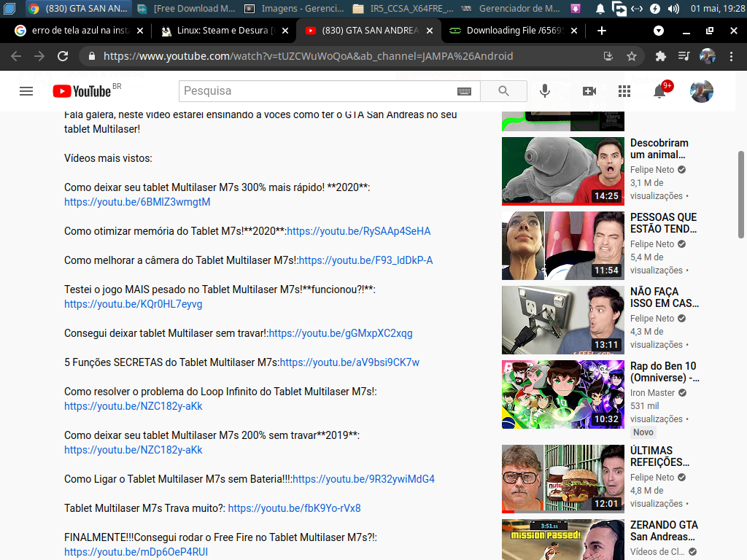Open link youtu.be/fbK9Yo-rVx8
747x560 pixels.
tap(295, 508)
